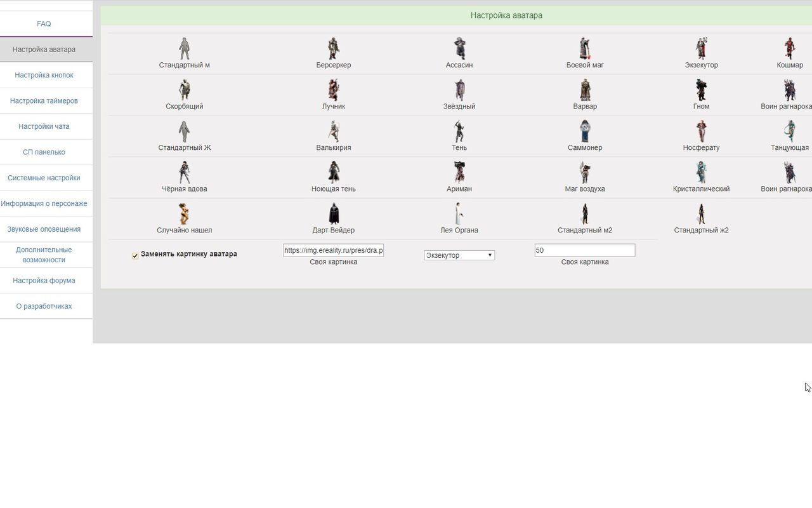Click the avatar image URL field
This screenshot has height=508, width=812.
(333, 250)
